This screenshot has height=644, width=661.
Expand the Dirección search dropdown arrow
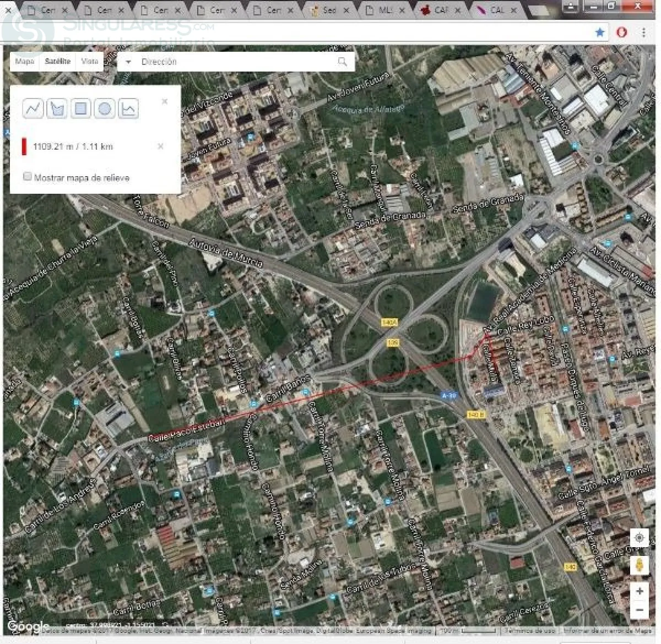click(x=128, y=62)
